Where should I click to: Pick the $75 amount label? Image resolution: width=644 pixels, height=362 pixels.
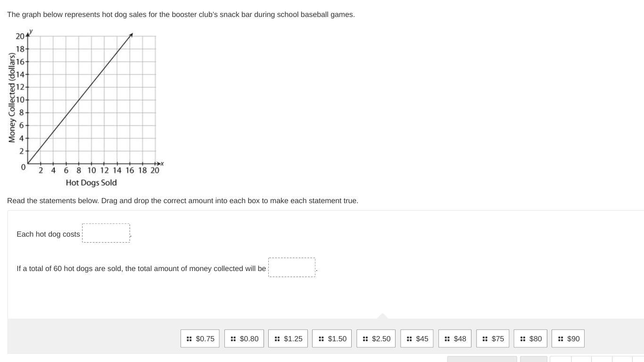(498, 339)
